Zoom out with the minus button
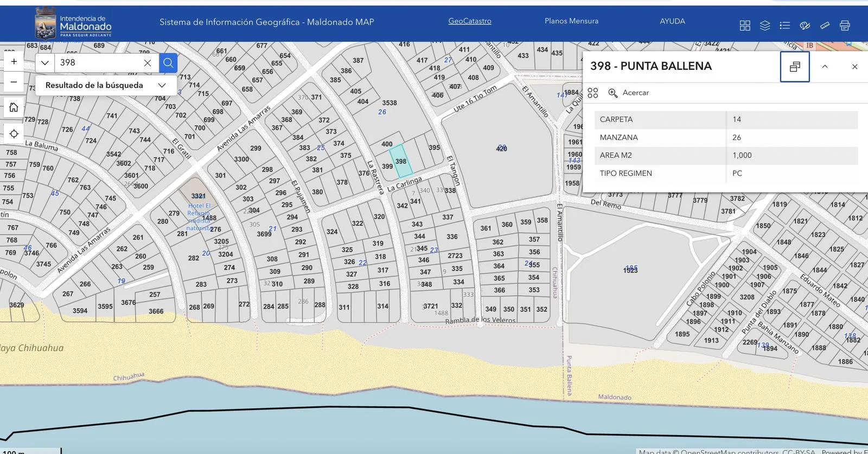The height and width of the screenshot is (454, 868). click(14, 82)
